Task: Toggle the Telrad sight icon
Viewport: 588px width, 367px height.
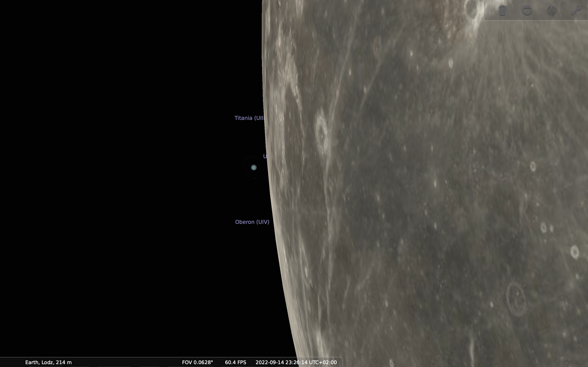Action: pos(551,10)
